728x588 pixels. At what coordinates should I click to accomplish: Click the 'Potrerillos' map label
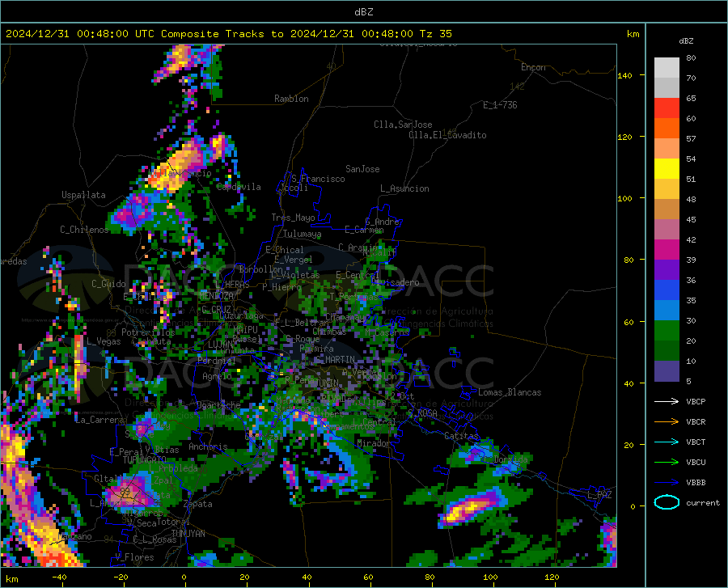[x=148, y=332]
